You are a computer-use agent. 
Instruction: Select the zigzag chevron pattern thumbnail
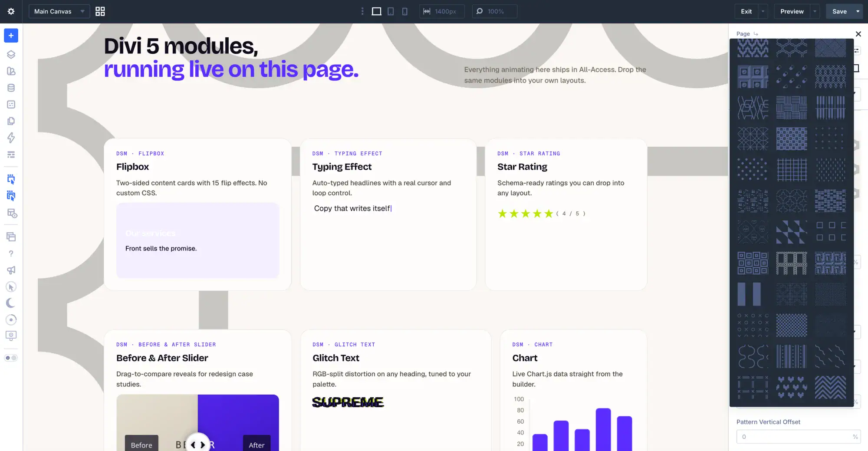[830, 387]
